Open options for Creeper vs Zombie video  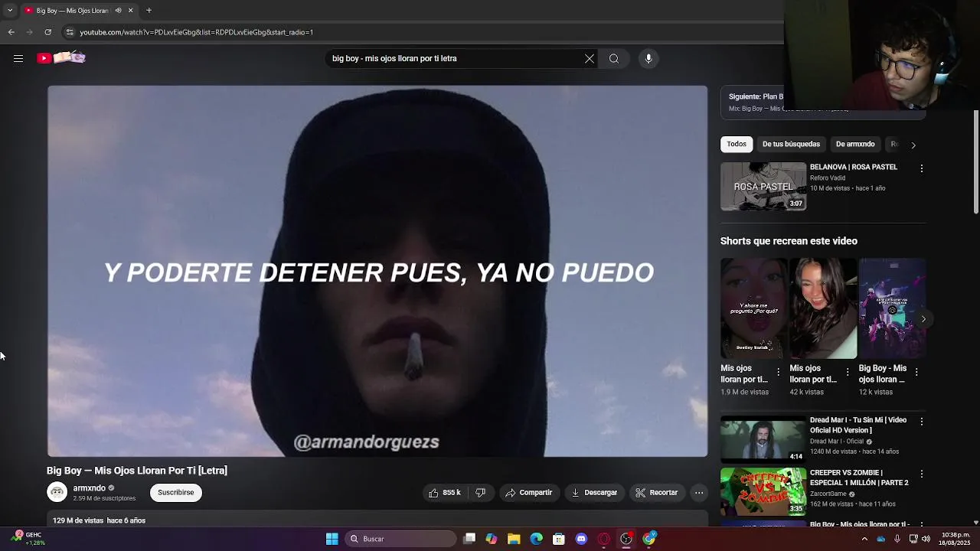point(921,474)
